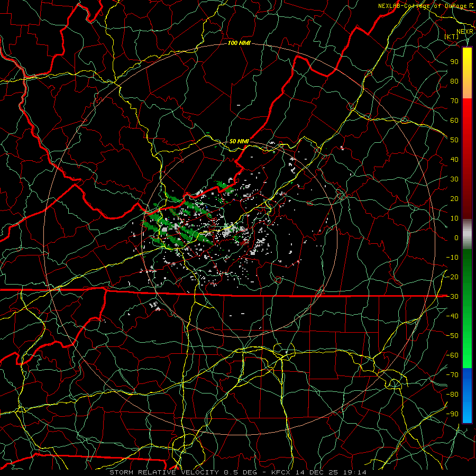Viewport: 476px width, 476px height.
Task: Click the 0 value on velocity scale
Action: [x=456, y=237]
